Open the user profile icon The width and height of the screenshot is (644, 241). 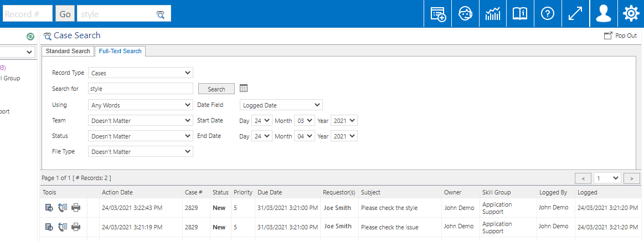[x=603, y=13]
